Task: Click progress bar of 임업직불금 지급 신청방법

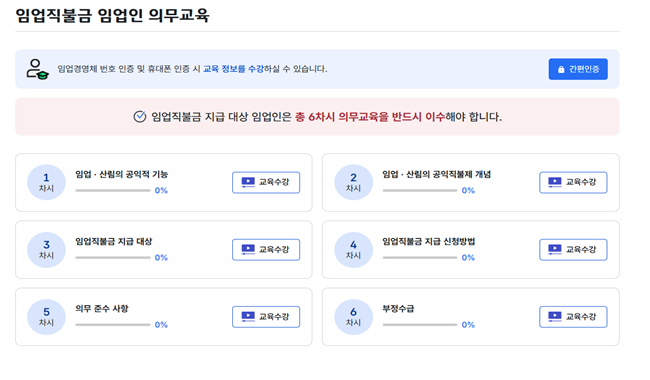Action: click(420, 258)
